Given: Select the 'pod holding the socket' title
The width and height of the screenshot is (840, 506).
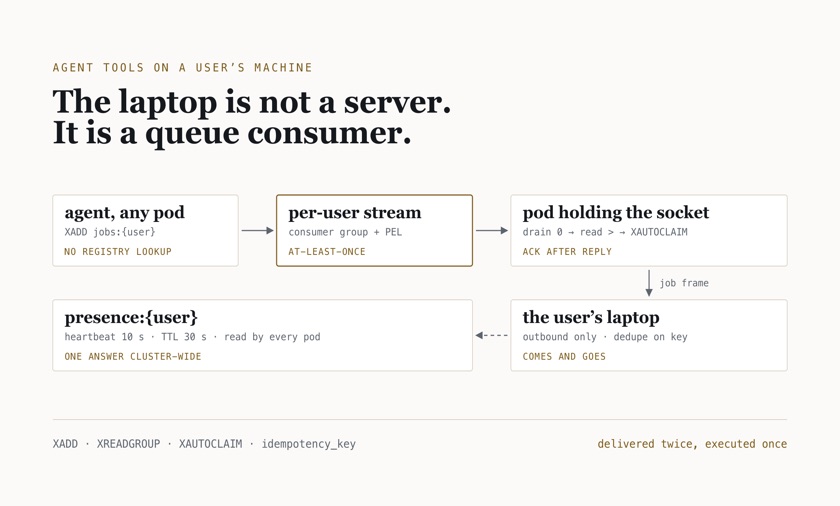Looking at the screenshot, I should tap(616, 213).
